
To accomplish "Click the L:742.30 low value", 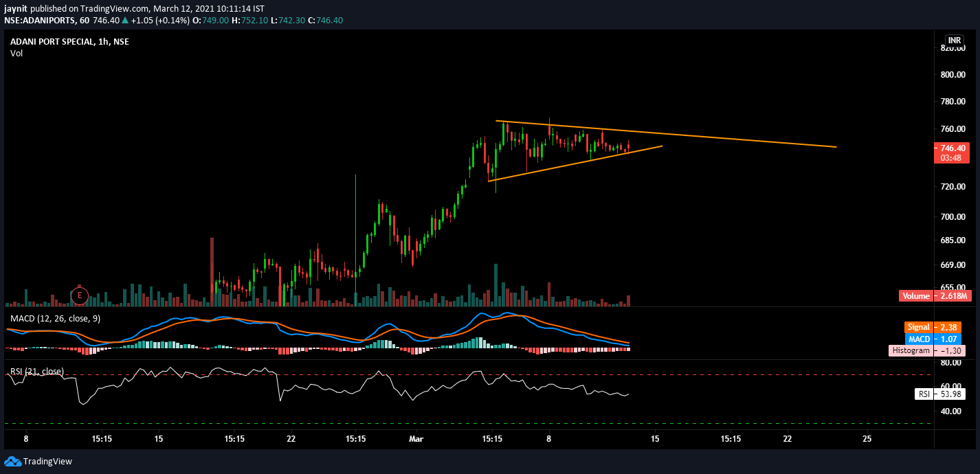I will tap(287, 20).
